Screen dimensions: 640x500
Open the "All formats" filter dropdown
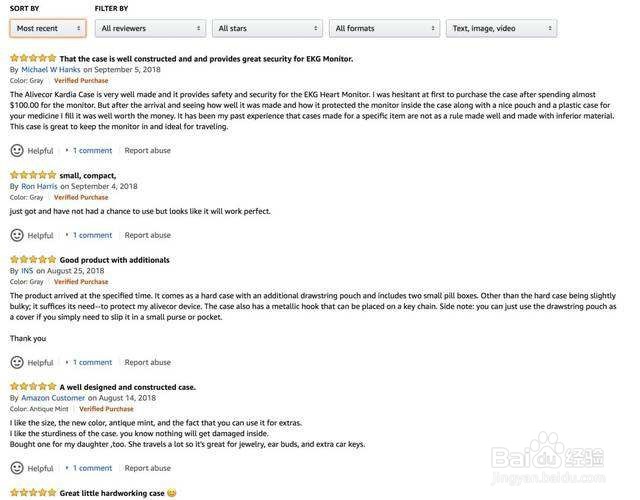coord(384,28)
